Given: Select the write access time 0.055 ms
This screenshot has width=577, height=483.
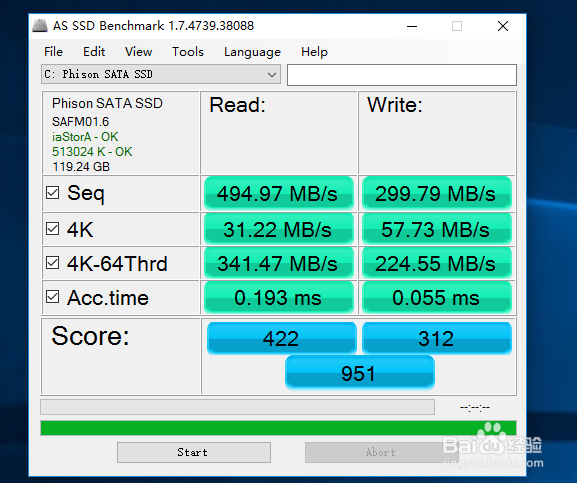Looking at the screenshot, I should click(x=437, y=298).
